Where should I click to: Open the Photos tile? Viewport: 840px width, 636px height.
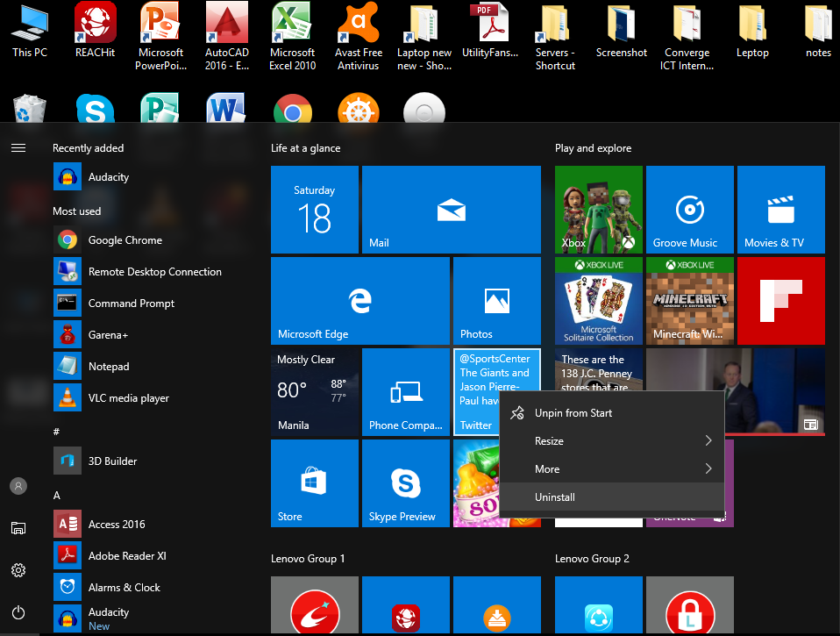pyautogui.click(x=496, y=299)
